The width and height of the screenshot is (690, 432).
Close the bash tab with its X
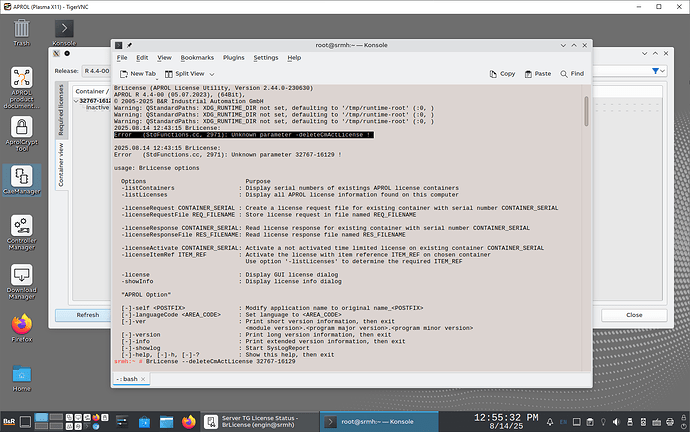(x=143, y=379)
